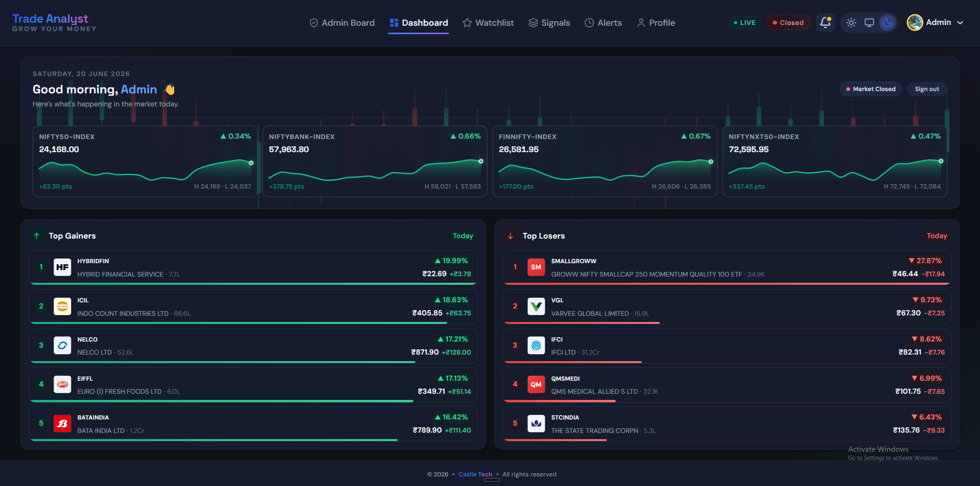Viewport: 980px width, 486px height.
Task: Click the Top Gainers up-arrow icon
Action: coord(37,236)
